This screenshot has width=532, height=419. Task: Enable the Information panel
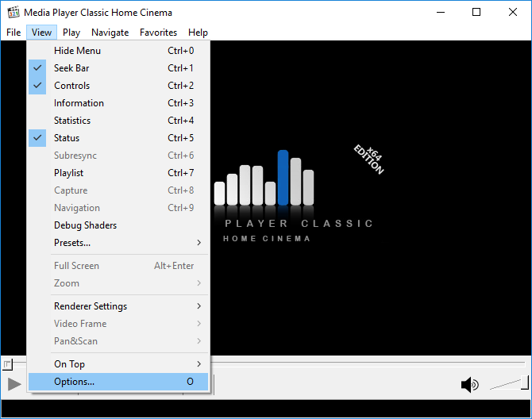coord(118,103)
